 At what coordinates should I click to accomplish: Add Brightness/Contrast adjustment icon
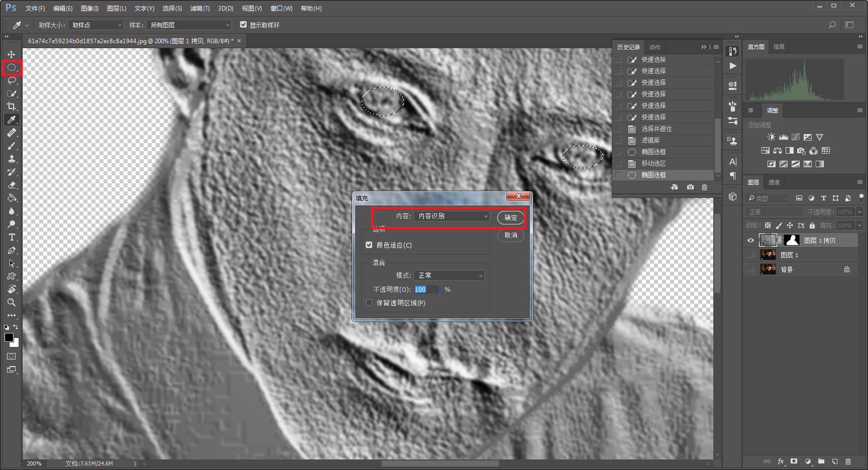click(771, 137)
